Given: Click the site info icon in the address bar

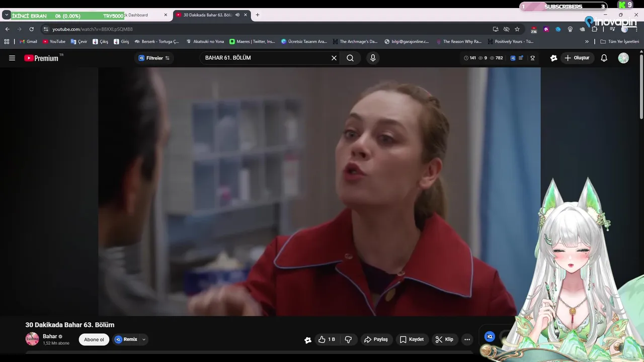Looking at the screenshot, I should tap(46, 29).
